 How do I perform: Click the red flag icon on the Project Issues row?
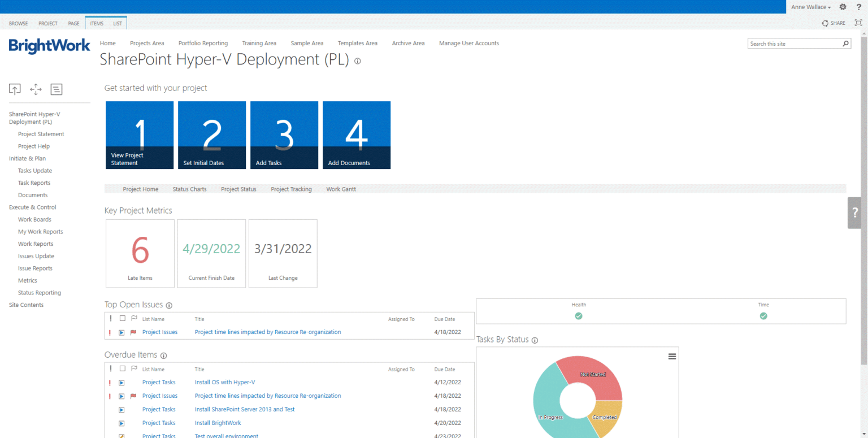(x=134, y=332)
